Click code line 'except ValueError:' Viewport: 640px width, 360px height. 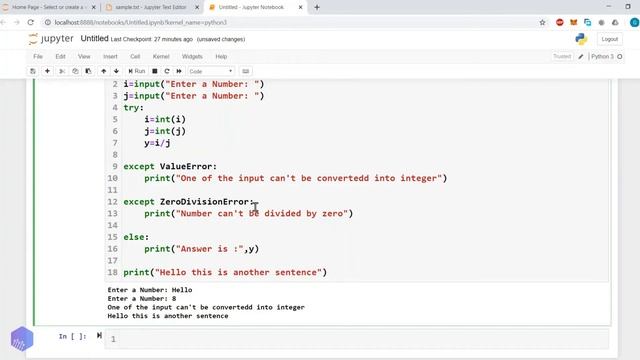coord(170,167)
